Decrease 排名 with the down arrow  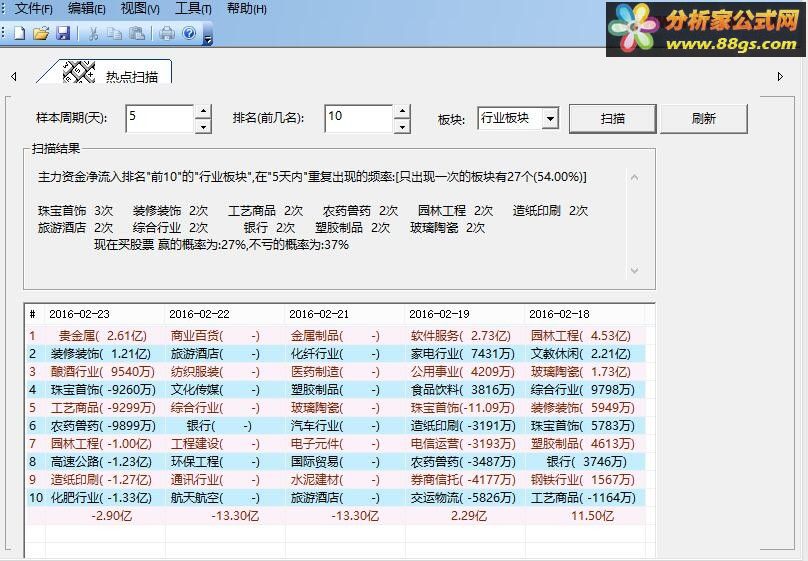402,126
